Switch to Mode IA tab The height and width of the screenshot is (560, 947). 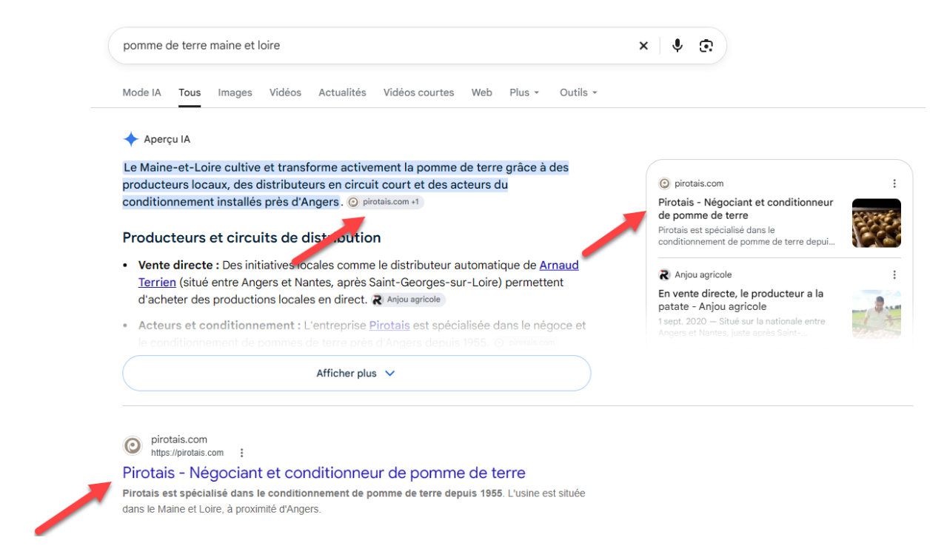click(141, 92)
